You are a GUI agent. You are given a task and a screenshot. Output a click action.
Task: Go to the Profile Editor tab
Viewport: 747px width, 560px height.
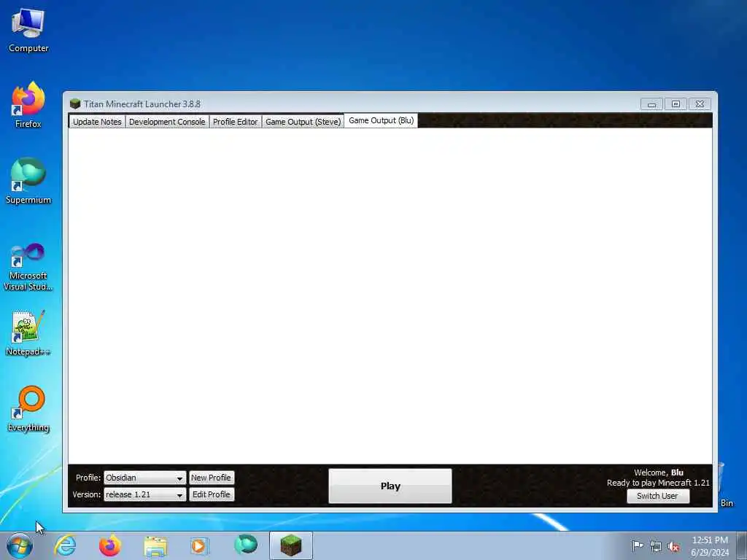[236, 122]
